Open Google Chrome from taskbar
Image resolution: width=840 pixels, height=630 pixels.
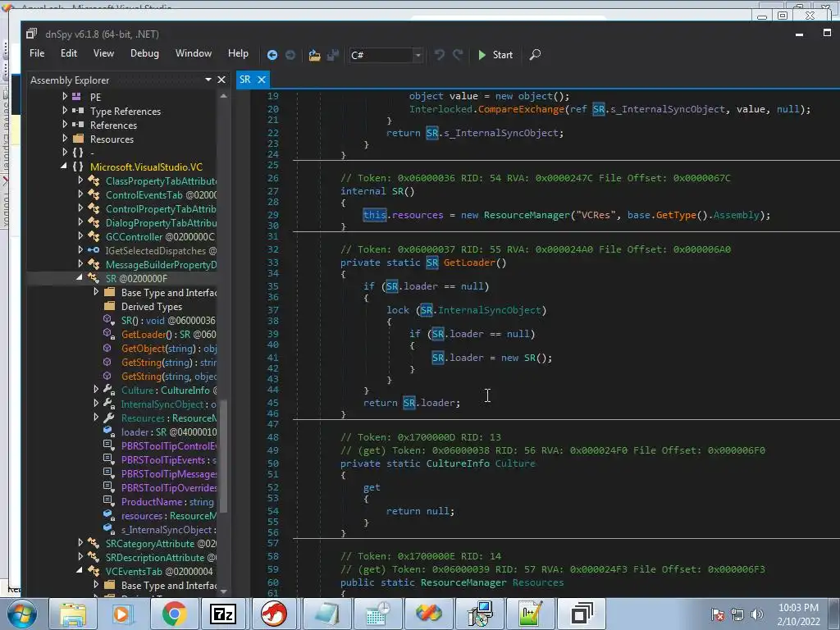point(173,614)
